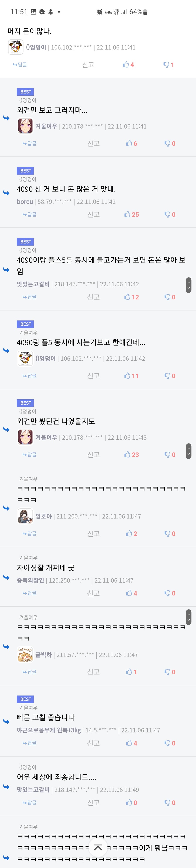Report the '외견만 보고 그러지마...' comment
This screenshot has height=868, width=196.
point(93,144)
